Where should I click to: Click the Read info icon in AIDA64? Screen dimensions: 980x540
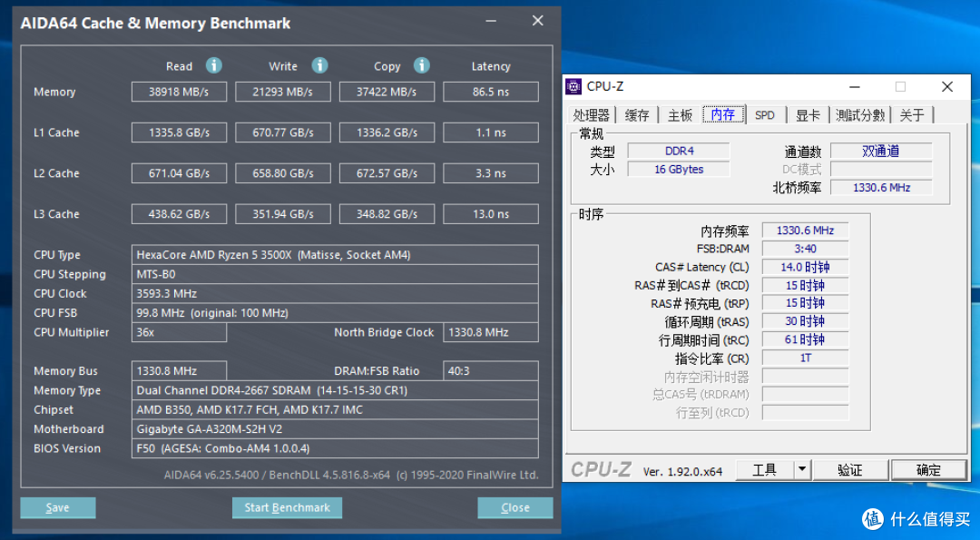coord(214,65)
